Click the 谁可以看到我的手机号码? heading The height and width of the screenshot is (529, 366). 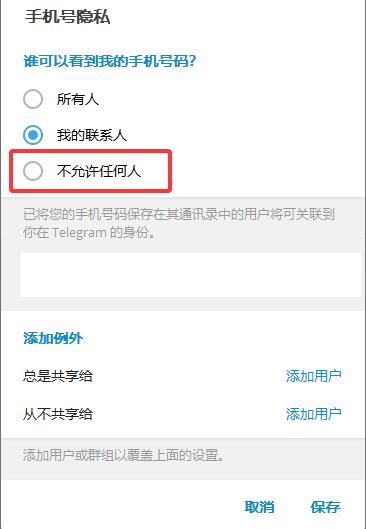[x=110, y=61]
